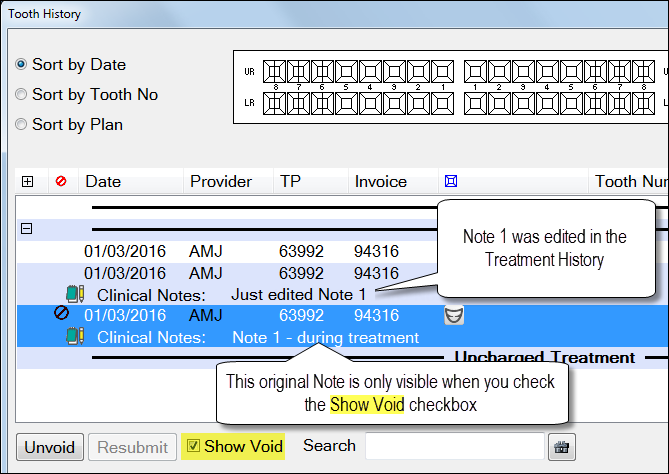Click red void column header icon
This screenshot has height=474, width=669.
(61, 181)
